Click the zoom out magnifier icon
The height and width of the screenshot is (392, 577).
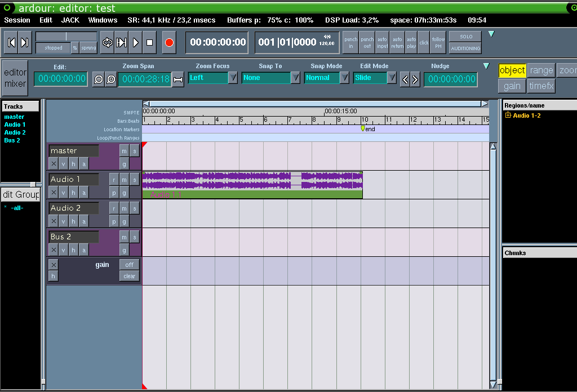click(x=99, y=79)
